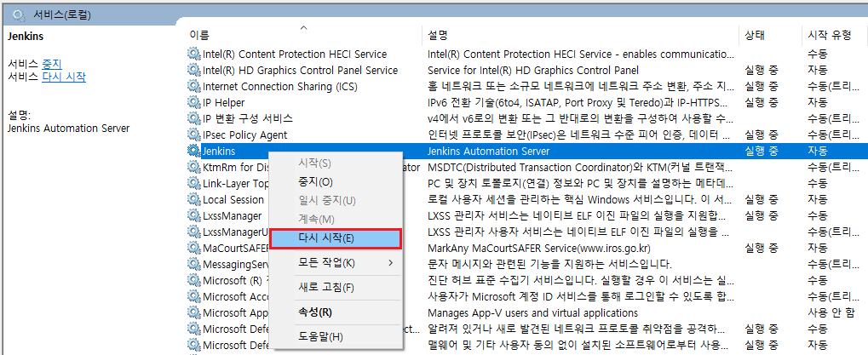This screenshot has height=355, width=868.
Task: Click gear icon for IPsec Policy Agent
Action: pyautogui.click(x=193, y=135)
